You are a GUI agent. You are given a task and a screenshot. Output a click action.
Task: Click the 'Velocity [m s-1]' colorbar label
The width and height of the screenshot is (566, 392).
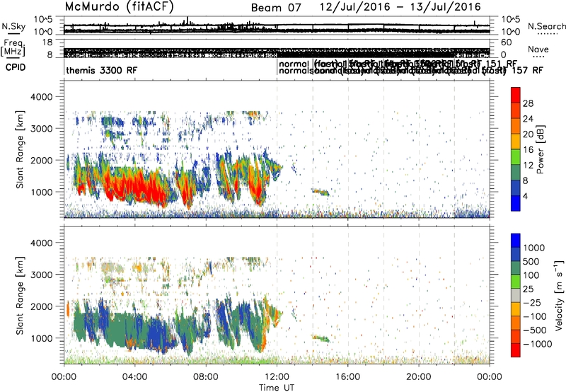(559, 295)
